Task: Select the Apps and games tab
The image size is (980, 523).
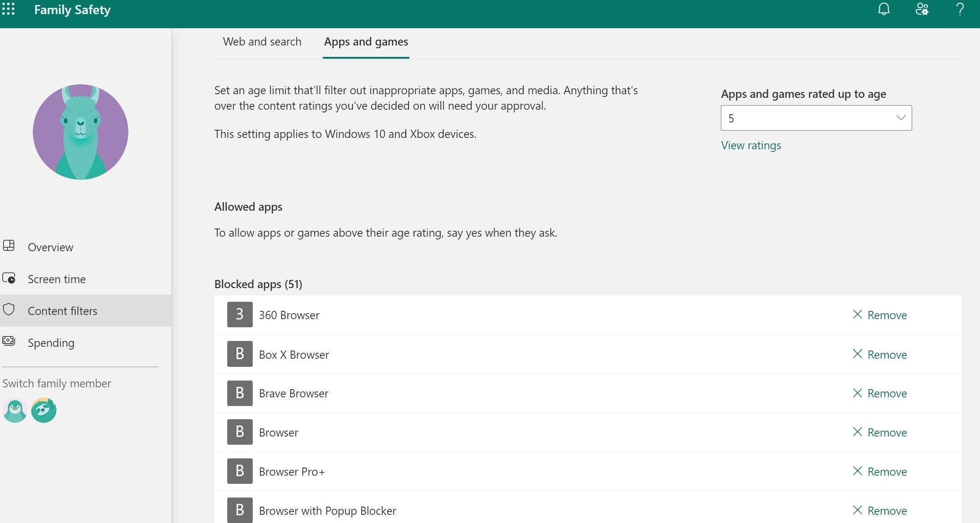Action: [x=366, y=41]
